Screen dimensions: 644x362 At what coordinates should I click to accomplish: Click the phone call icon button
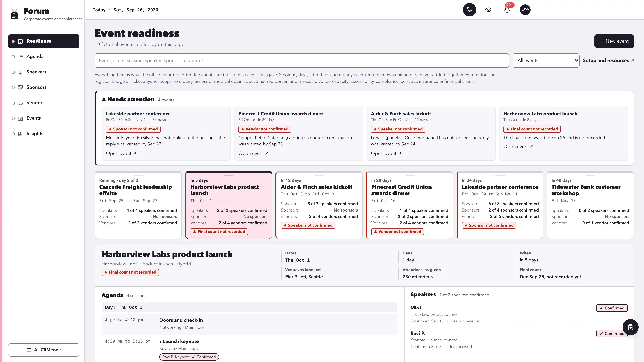tap(469, 10)
